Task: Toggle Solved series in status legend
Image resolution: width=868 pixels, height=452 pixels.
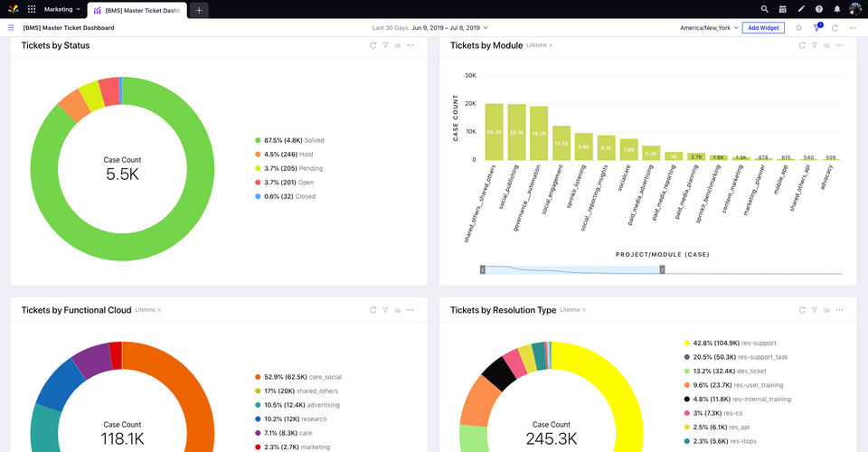Action: click(x=289, y=140)
